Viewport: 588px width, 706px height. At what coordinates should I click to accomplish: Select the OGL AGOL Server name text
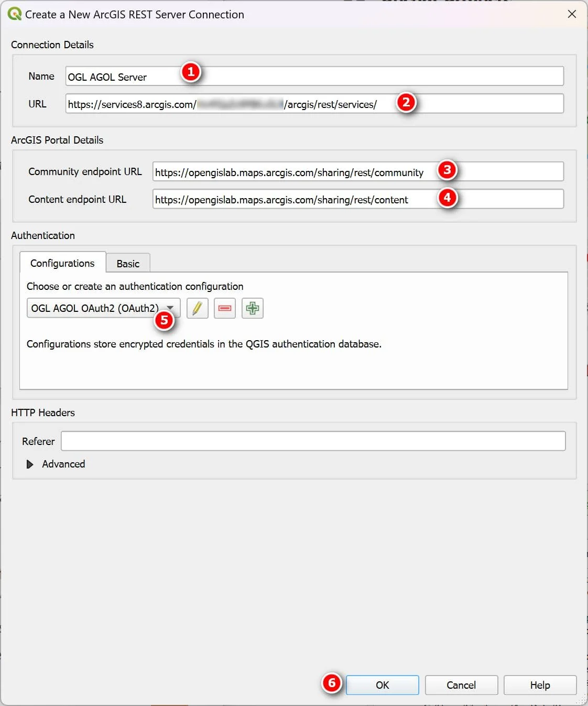point(106,76)
